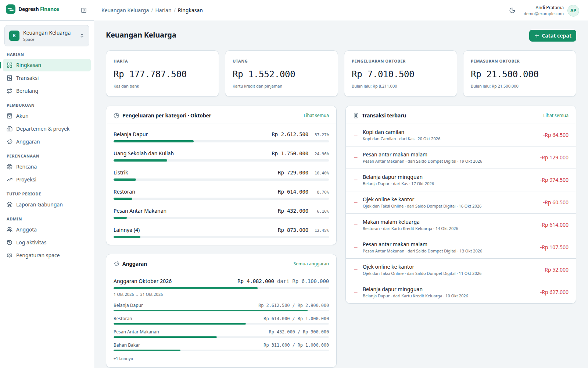The height and width of the screenshot is (368, 588).
Task: Toggle dark mode moon icon
Action: pyautogui.click(x=512, y=10)
